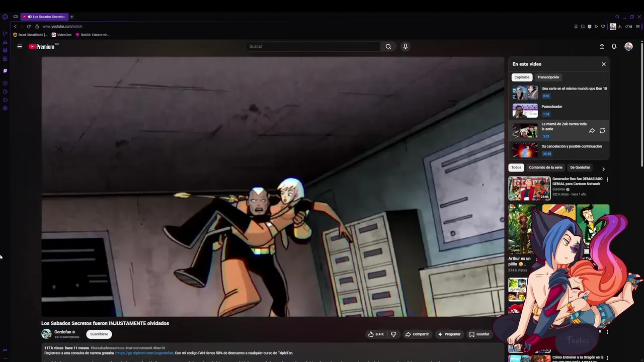Screen dimensions: 644x362
Task: Search tabs with the title bar magnifier
Action: click(617, 17)
